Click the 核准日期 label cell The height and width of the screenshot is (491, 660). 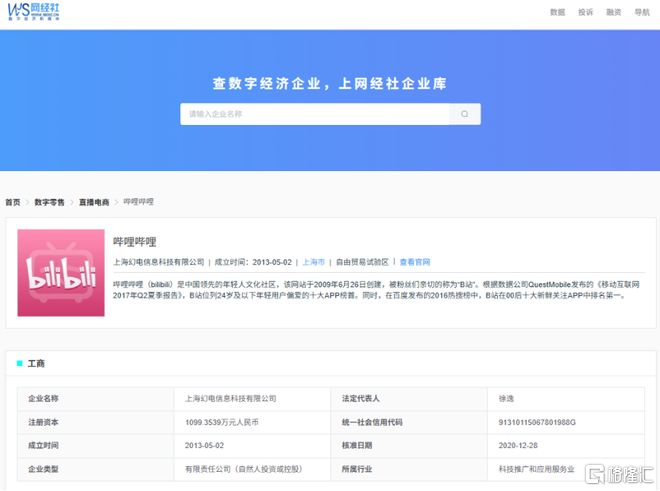coord(409,446)
